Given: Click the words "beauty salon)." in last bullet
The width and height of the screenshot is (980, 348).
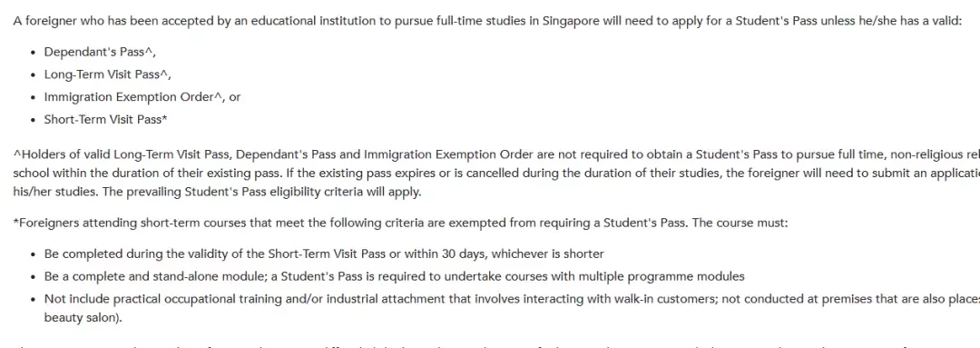Looking at the screenshot, I should pyautogui.click(x=83, y=318).
